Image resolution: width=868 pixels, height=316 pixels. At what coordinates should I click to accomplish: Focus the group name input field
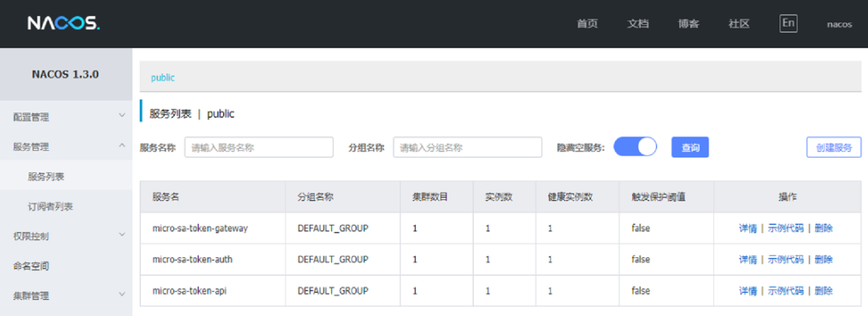[467, 148]
